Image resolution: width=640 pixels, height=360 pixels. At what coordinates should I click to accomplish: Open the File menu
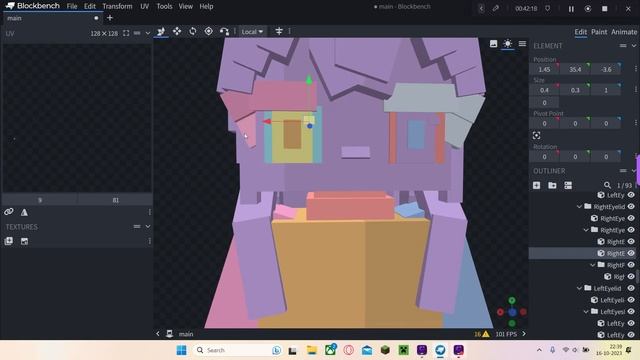(x=72, y=7)
